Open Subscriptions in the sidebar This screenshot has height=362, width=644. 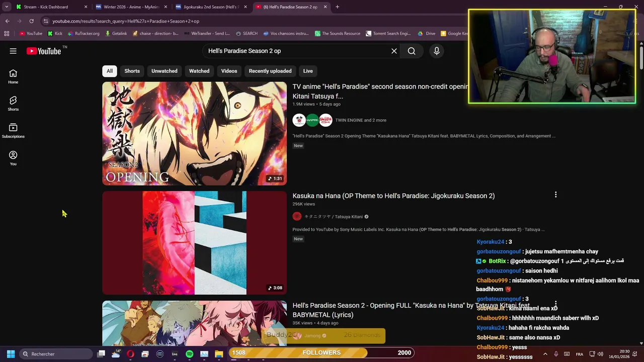coord(13,131)
